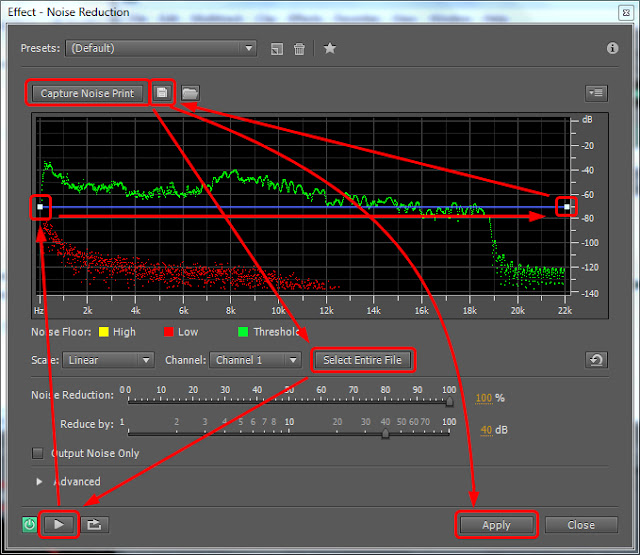The width and height of the screenshot is (640, 555).
Task: Adjust the Noise Reduction slider handle
Action: coord(449,402)
